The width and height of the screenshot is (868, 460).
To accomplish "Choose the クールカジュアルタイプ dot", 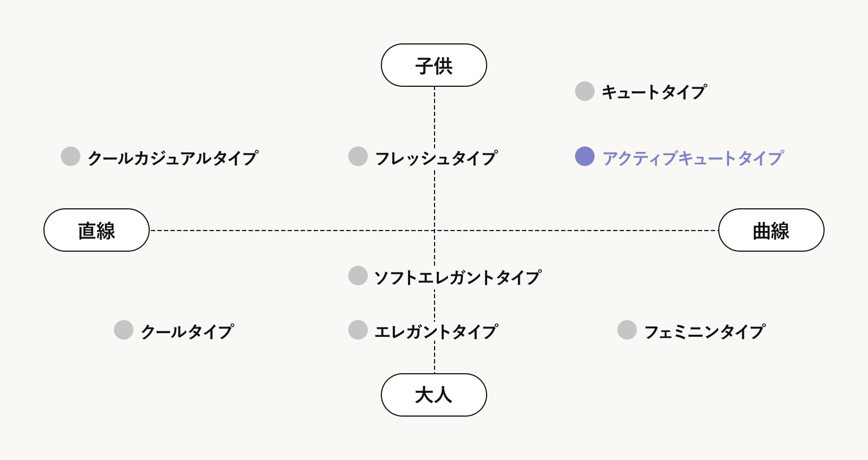I will pyautogui.click(x=71, y=156).
